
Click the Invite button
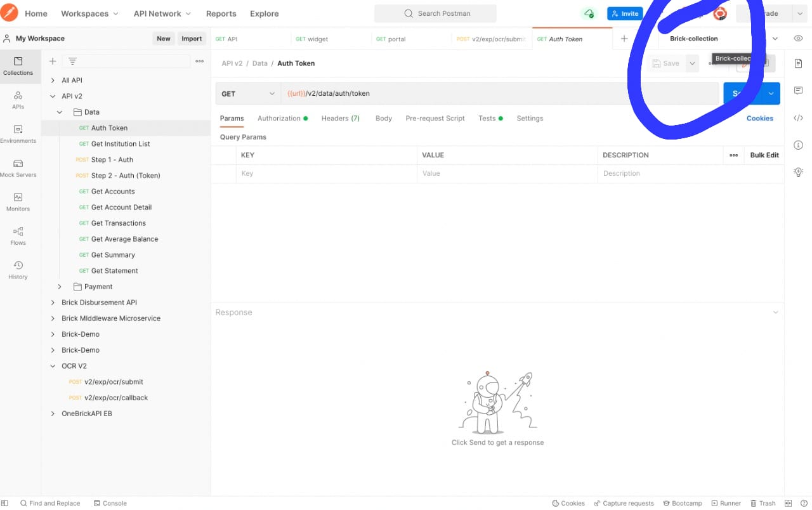(x=625, y=13)
